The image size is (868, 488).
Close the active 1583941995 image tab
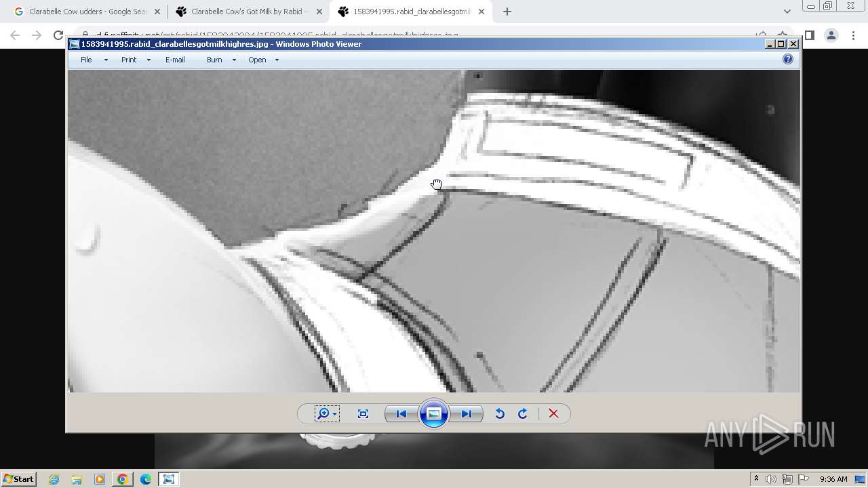481,12
